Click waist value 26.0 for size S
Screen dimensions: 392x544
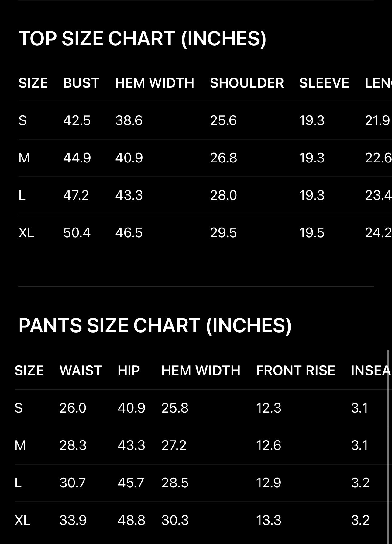tap(73, 408)
